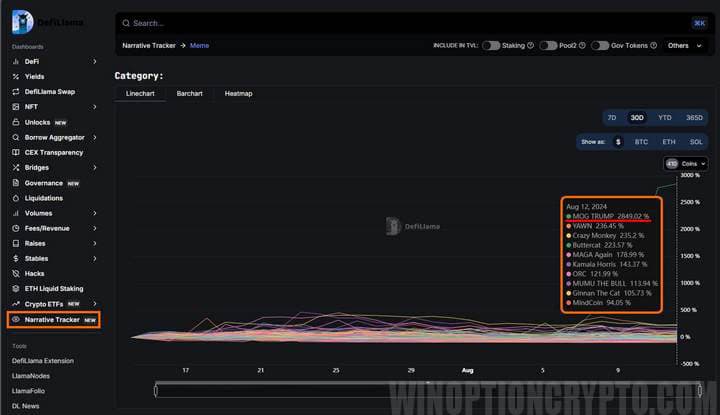Click the Yields percent icon in sidebar
The width and height of the screenshot is (720, 415).
pos(15,76)
